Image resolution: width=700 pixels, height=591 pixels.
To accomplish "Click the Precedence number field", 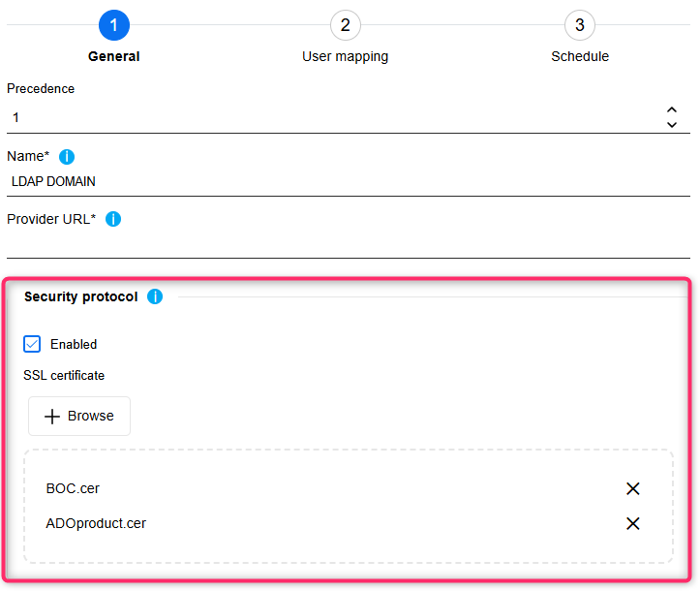I will coord(329,118).
